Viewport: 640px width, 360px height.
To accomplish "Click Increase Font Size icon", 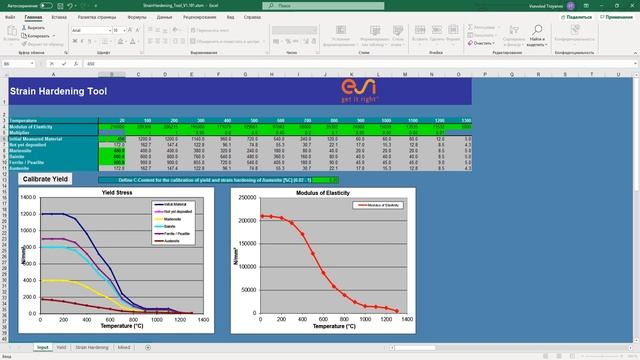I will [x=130, y=30].
